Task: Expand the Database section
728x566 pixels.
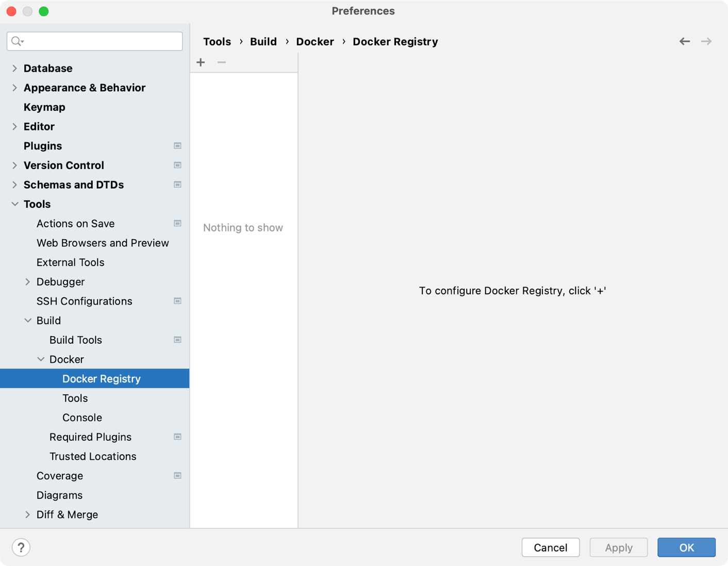Action: (x=14, y=68)
